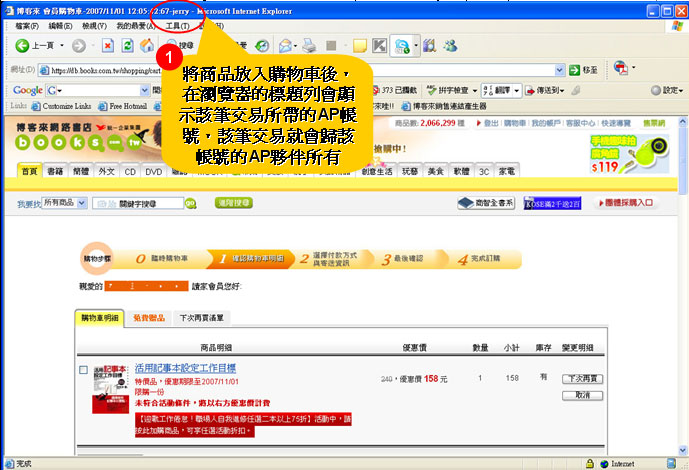Open the Google search box dropdown

(x=145, y=90)
